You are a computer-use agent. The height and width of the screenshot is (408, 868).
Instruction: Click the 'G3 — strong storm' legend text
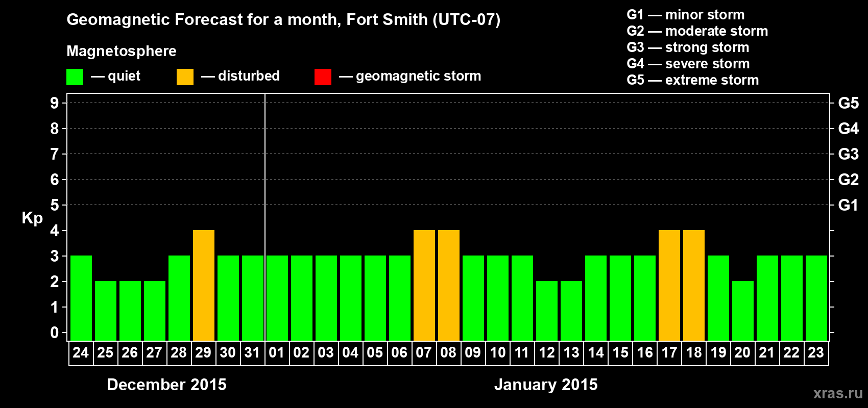click(688, 47)
